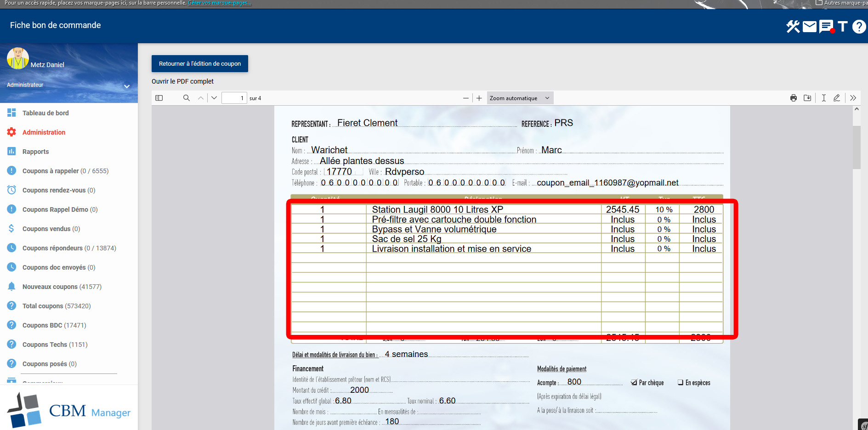The height and width of the screenshot is (430, 868).
Task: Open Tableau de bord in sidebar
Action: (45, 113)
